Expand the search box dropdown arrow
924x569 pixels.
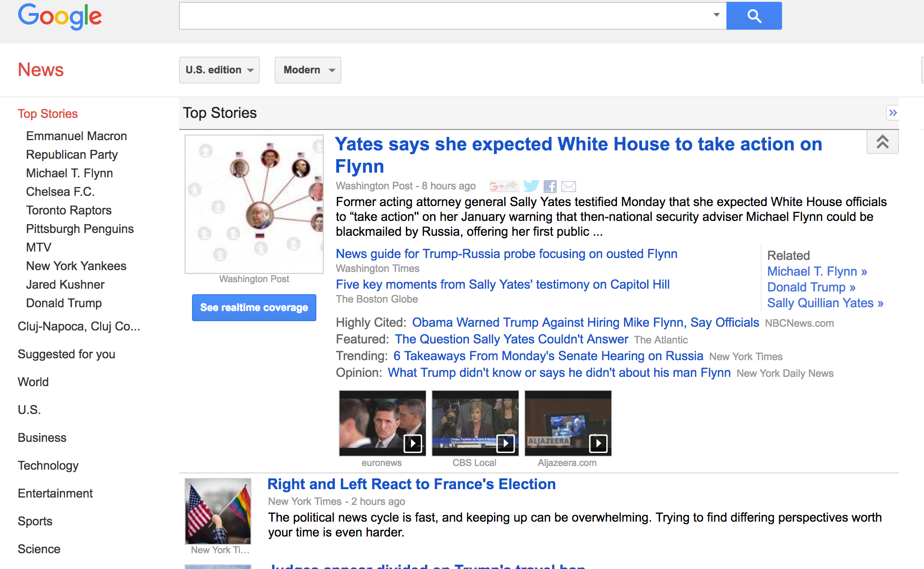(716, 15)
